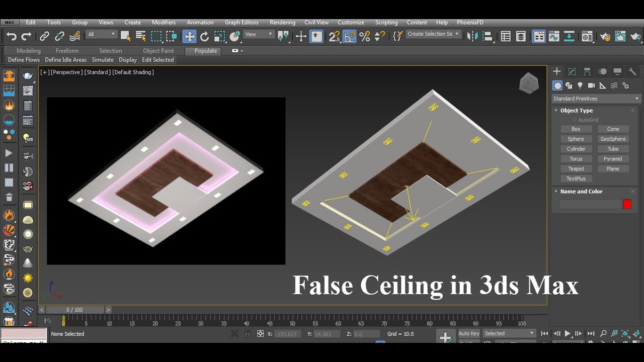Toggle Spinner Snap
This screenshot has height=362, width=644.
[x=380, y=36]
